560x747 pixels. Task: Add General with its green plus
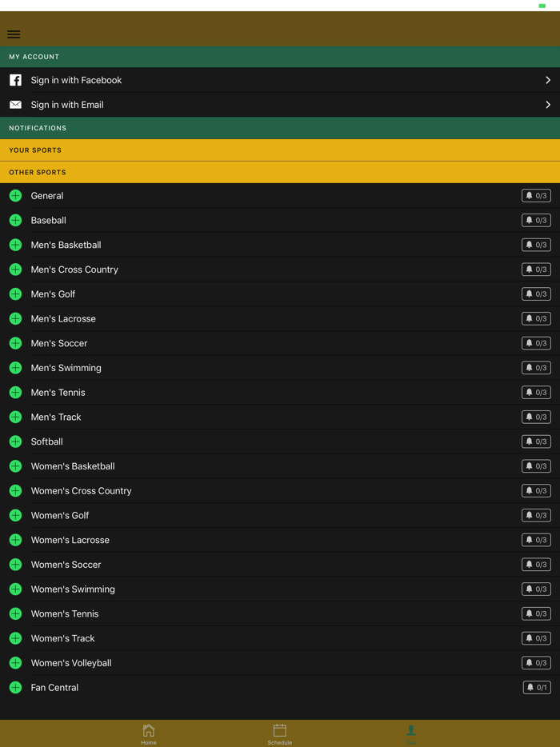pyautogui.click(x=16, y=196)
